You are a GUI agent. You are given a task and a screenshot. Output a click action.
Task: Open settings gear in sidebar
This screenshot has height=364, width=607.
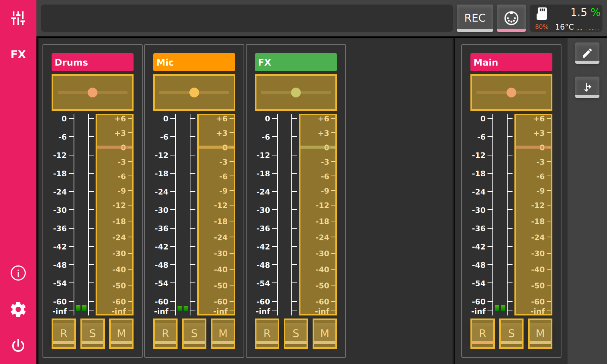coord(18,309)
